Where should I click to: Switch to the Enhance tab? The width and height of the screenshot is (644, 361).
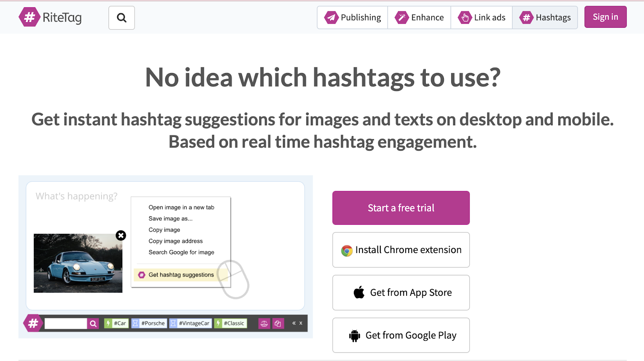pos(419,17)
